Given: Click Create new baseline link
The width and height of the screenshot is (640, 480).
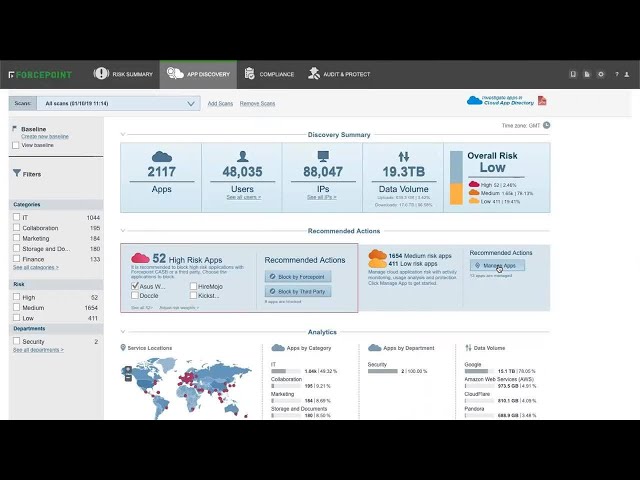Looking at the screenshot, I should click(45, 136).
